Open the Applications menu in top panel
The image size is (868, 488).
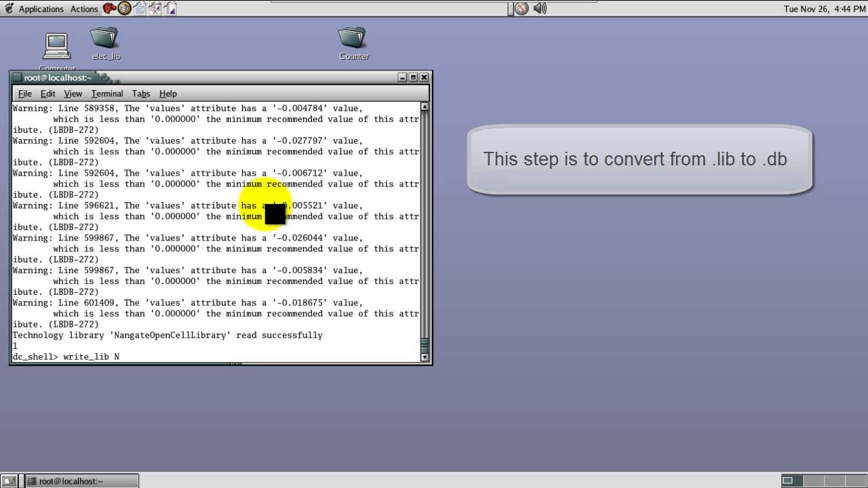41,9
